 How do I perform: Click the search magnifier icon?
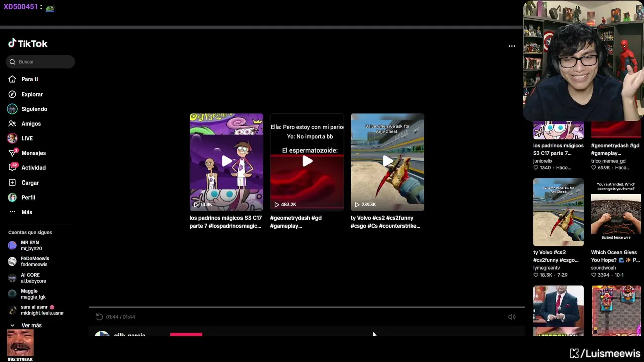point(12,62)
